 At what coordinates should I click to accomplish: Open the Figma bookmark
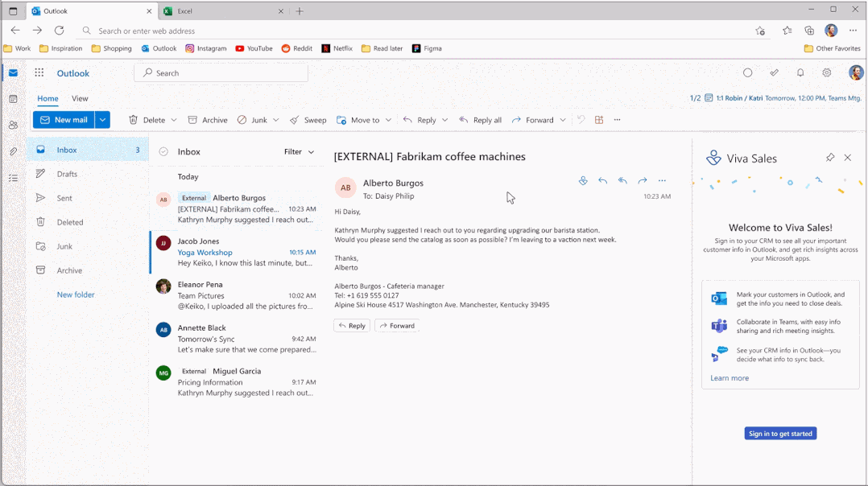[427, 48]
